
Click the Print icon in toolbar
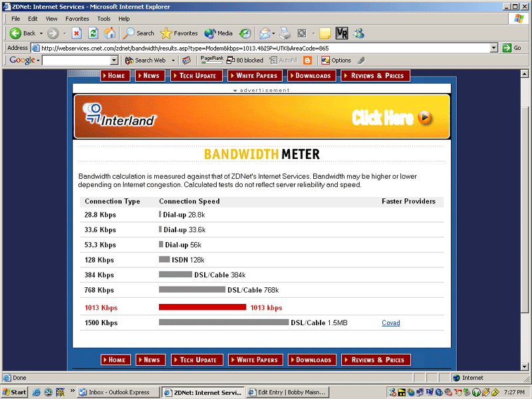pos(285,33)
